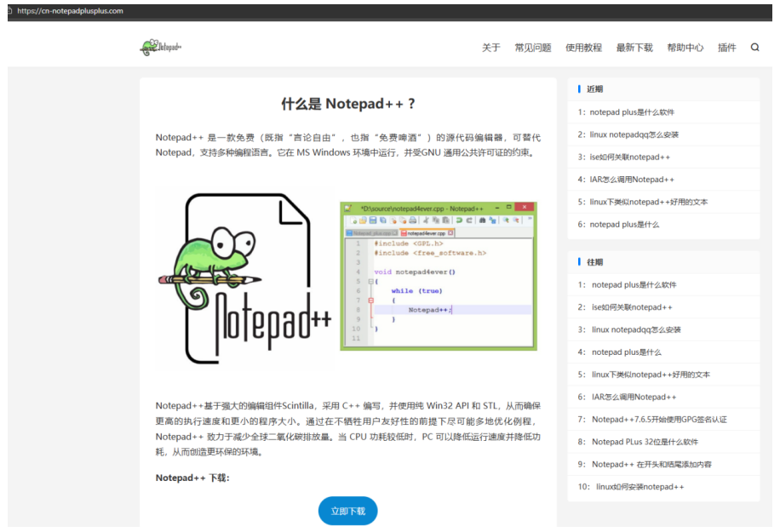Select the New File icon in the toolbar
780x532 pixels.
[353, 220]
